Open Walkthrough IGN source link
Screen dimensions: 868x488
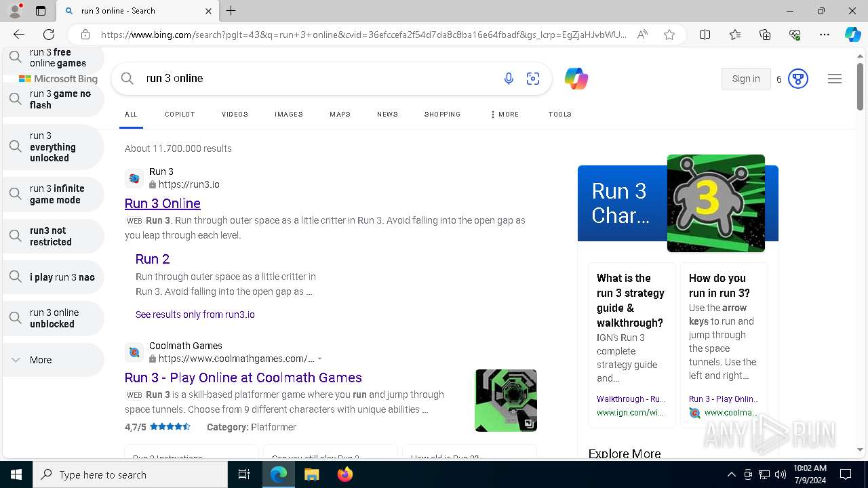tap(631, 399)
